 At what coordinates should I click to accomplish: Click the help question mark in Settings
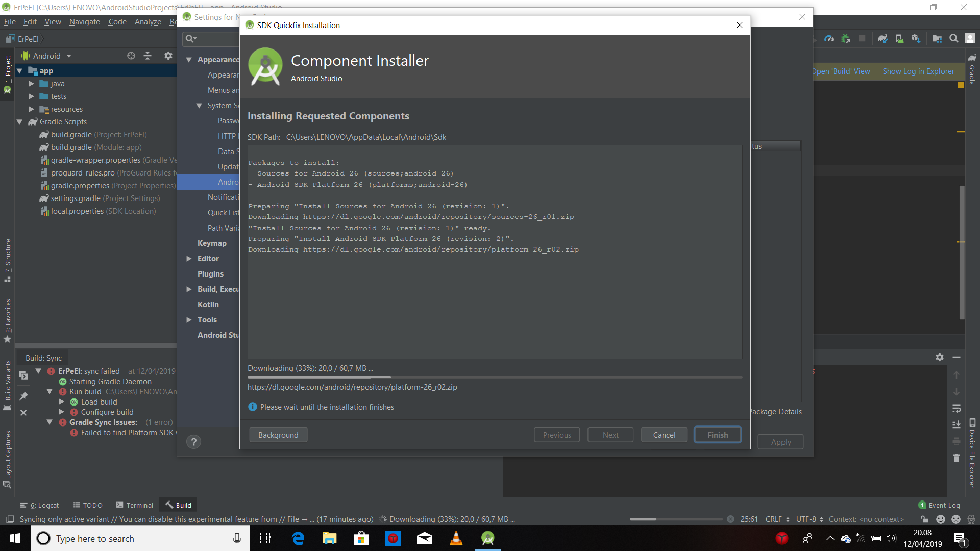[193, 442]
